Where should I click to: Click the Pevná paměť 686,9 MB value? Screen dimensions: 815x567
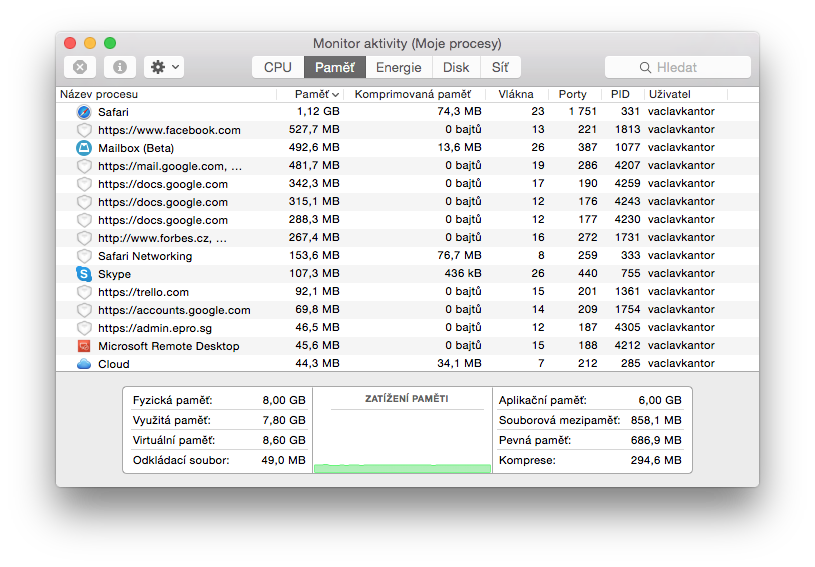(x=656, y=440)
